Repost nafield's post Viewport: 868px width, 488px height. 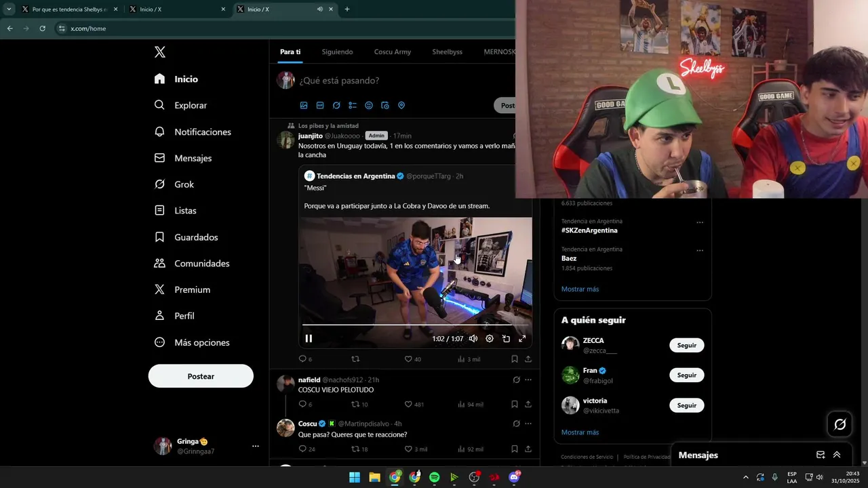point(355,404)
